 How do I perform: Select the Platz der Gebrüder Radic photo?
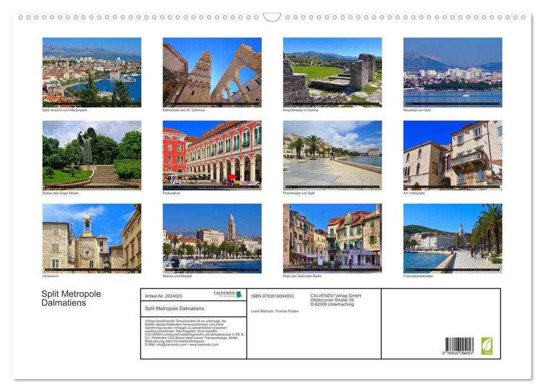[x=332, y=239]
